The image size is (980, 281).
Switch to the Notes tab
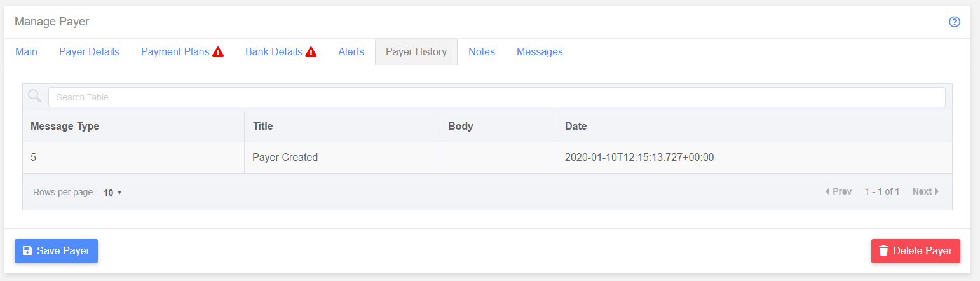click(x=482, y=52)
